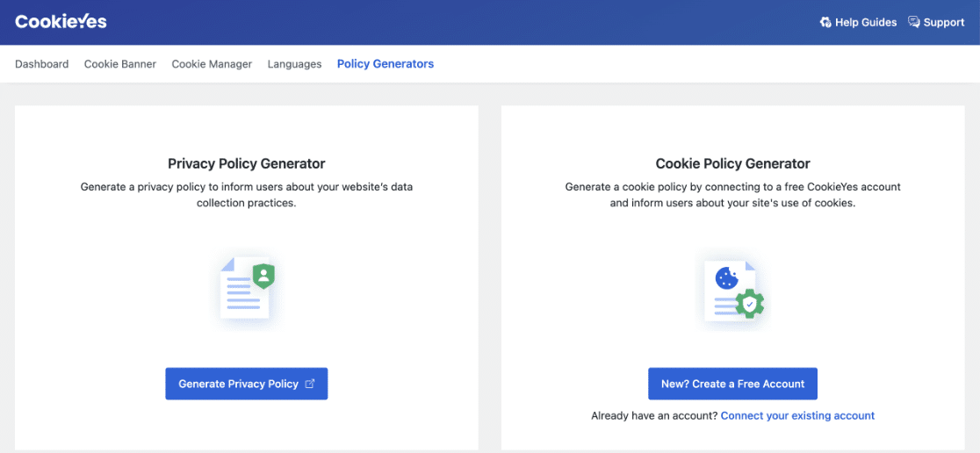980x453 pixels.
Task: Click 'Generate a cookie policy by connecting' description
Action: pos(732,195)
